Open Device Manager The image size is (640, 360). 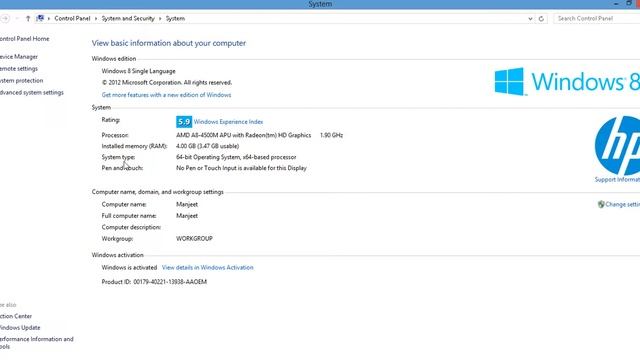18,57
